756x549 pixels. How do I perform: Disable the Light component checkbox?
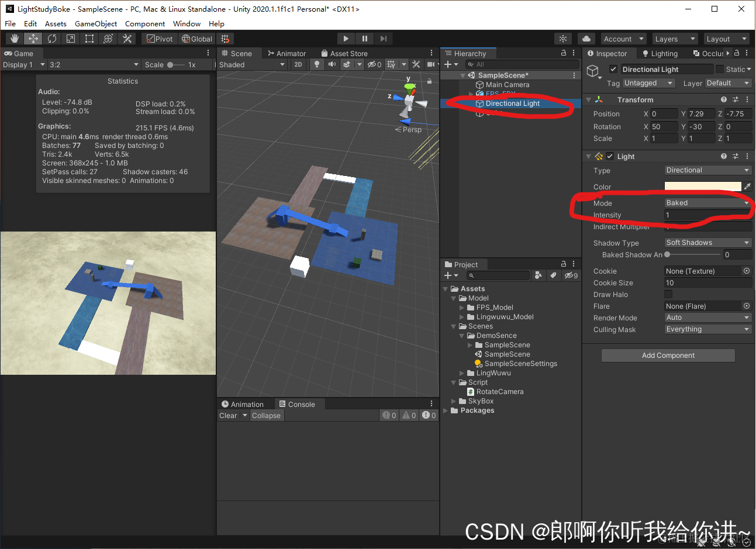610,156
